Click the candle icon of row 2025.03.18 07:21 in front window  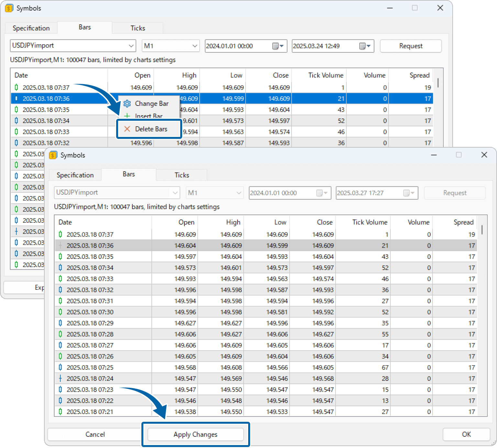tap(60, 412)
